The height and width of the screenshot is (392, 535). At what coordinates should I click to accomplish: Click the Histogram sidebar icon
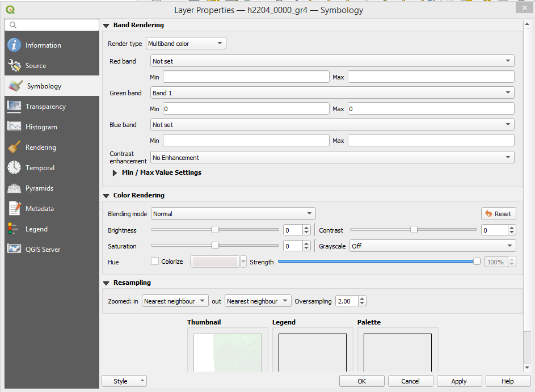coord(14,127)
